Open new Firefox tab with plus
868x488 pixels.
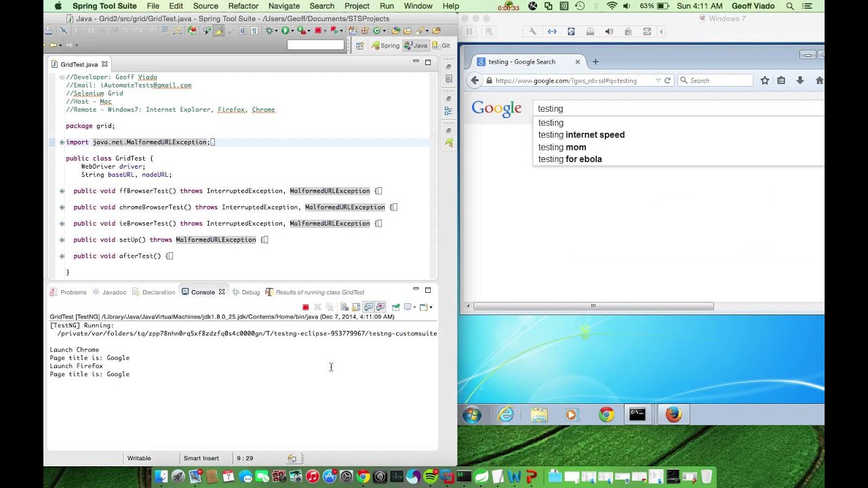(595, 62)
